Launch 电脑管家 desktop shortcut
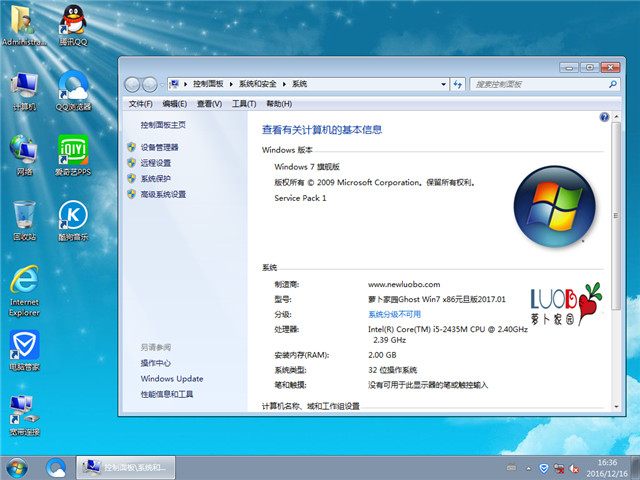 coord(24,350)
